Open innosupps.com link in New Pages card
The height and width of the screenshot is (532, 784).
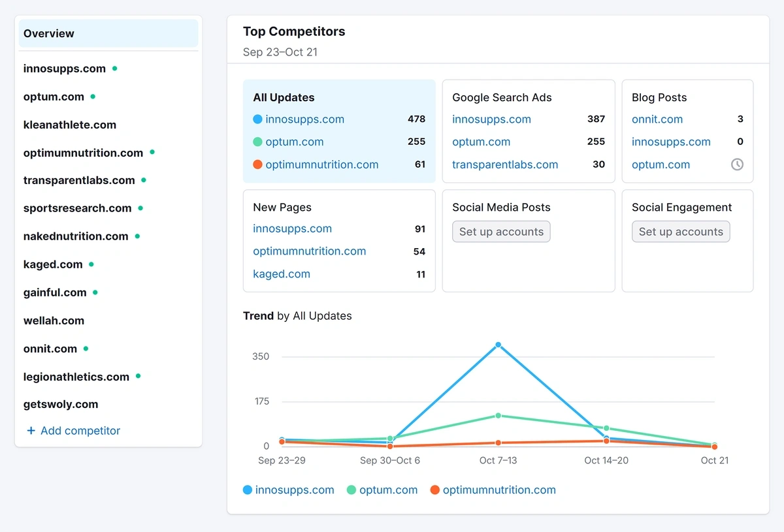pyautogui.click(x=292, y=228)
